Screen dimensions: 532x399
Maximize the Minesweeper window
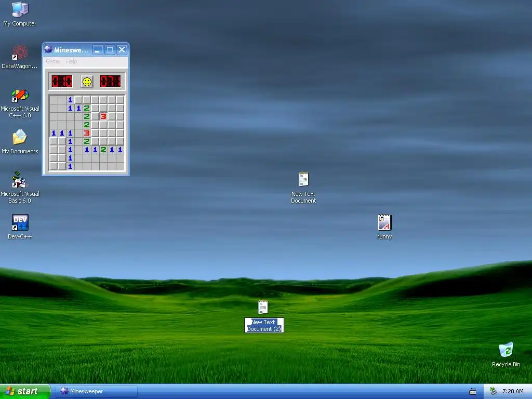tap(110, 50)
